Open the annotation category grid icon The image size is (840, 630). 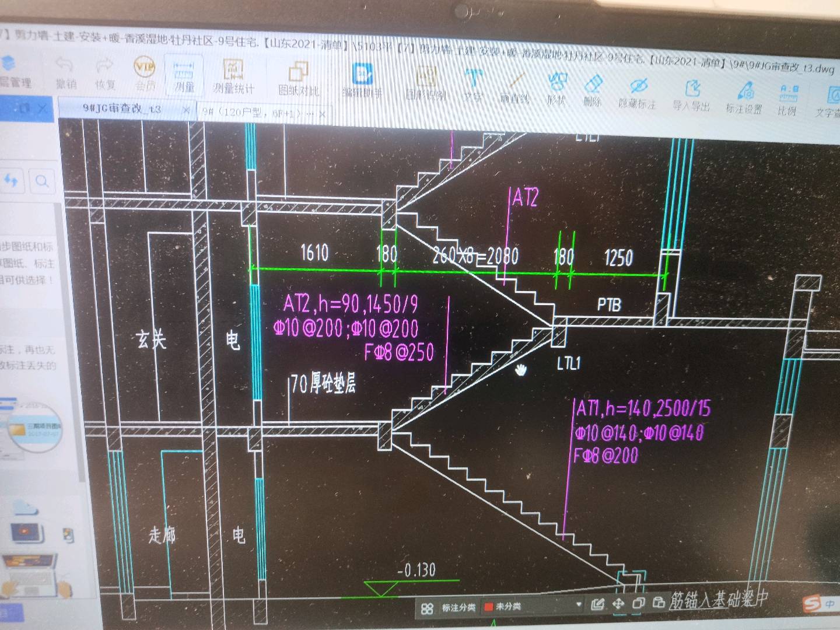click(427, 608)
